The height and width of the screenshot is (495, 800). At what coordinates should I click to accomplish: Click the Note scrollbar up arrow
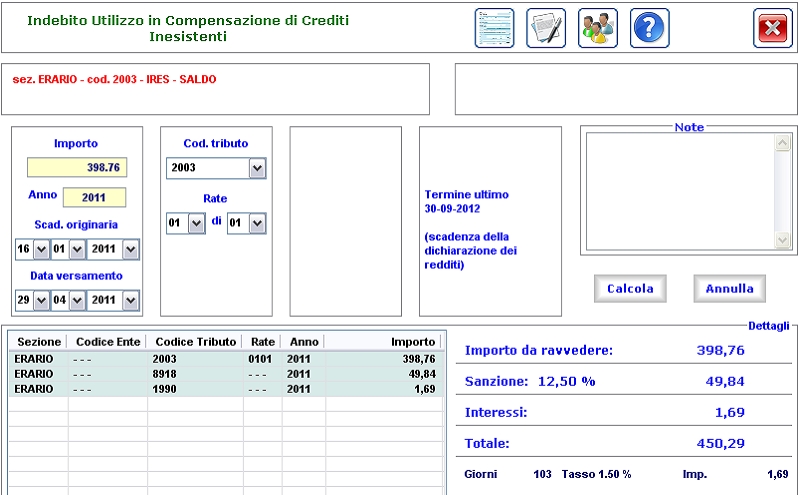[783, 142]
